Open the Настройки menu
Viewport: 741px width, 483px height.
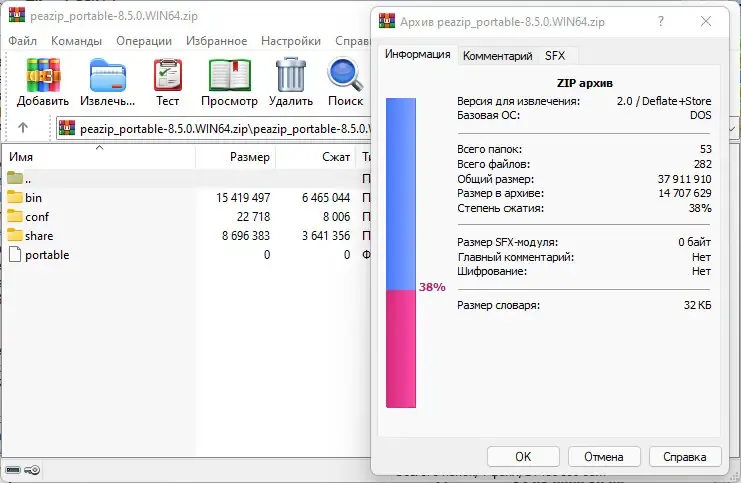pos(291,41)
